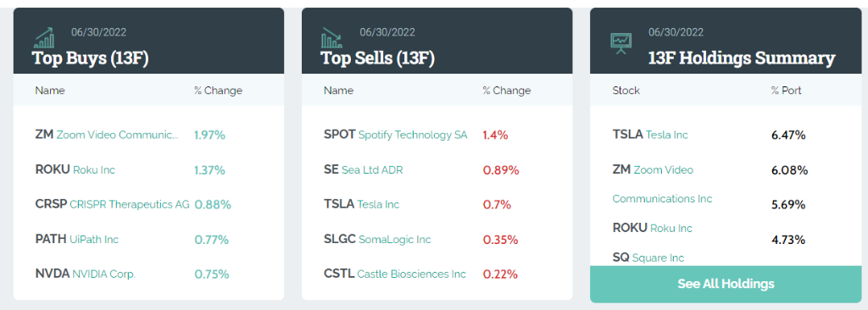This screenshot has width=868, height=310.
Task: Click SQ Square Inc holding link
Action: (648, 257)
